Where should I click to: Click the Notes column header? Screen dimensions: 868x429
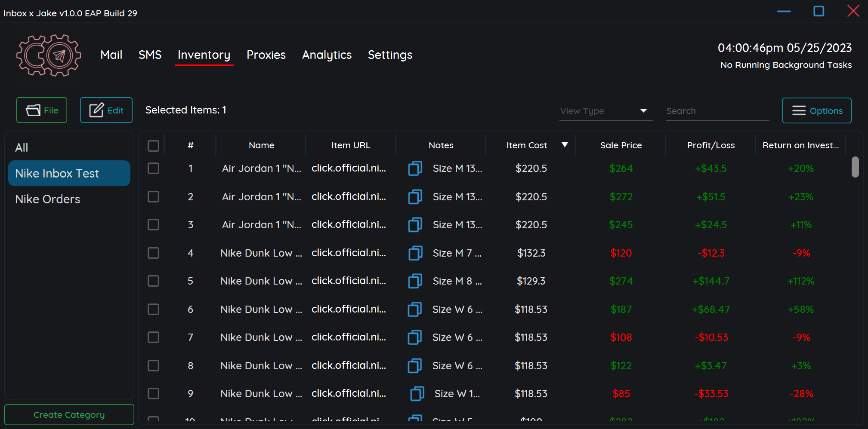(441, 145)
